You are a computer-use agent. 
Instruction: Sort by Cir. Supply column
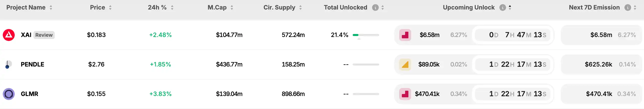(301, 7)
